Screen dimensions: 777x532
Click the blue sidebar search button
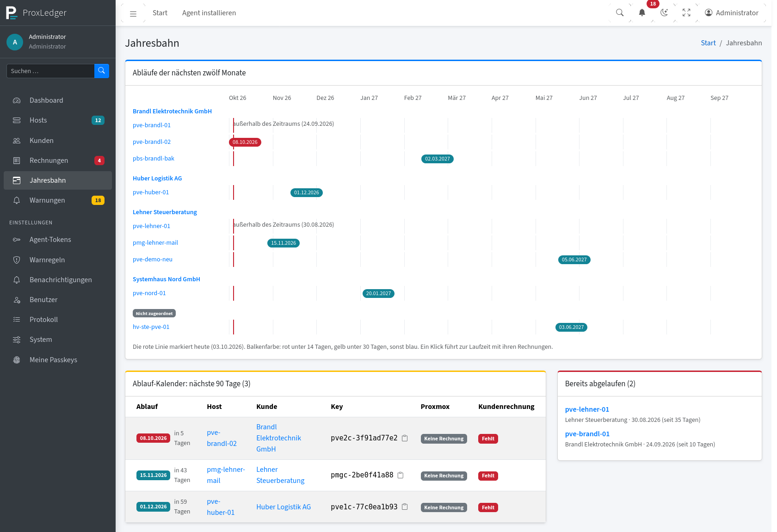(x=102, y=71)
